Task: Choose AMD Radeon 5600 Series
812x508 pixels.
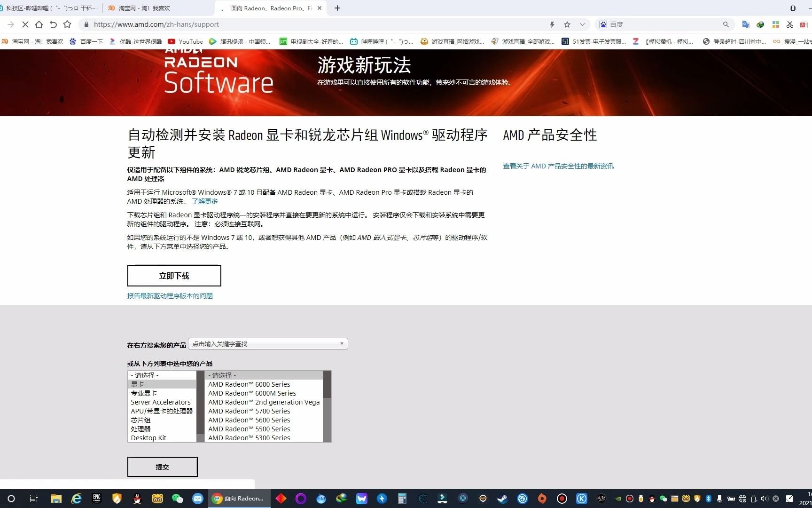Action: coord(264,420)
